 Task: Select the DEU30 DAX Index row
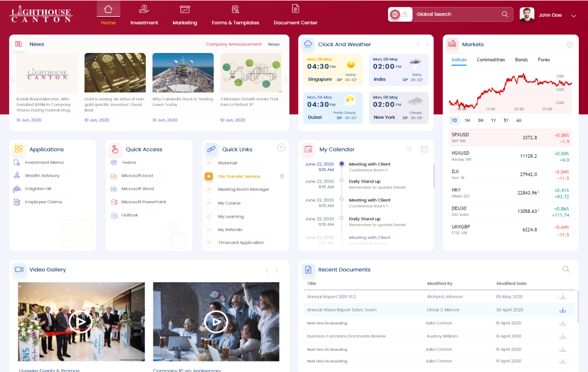(510, 211)
